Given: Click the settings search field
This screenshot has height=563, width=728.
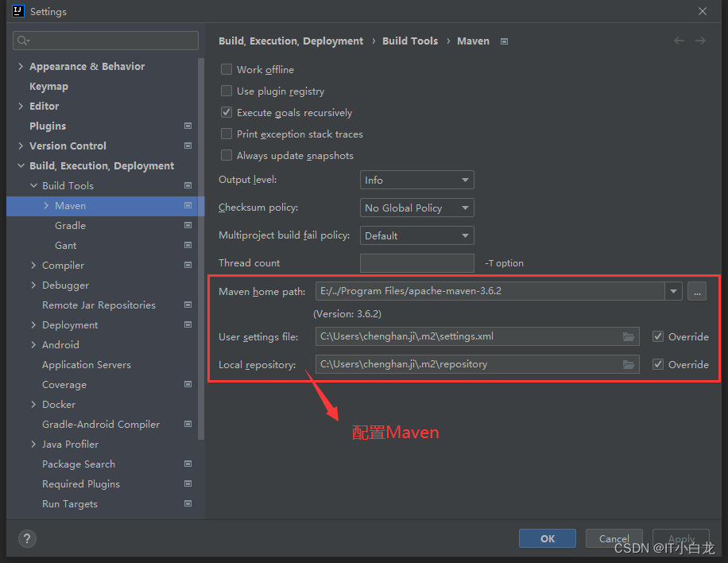Looking at the screenshot, I should click(106, 41).
